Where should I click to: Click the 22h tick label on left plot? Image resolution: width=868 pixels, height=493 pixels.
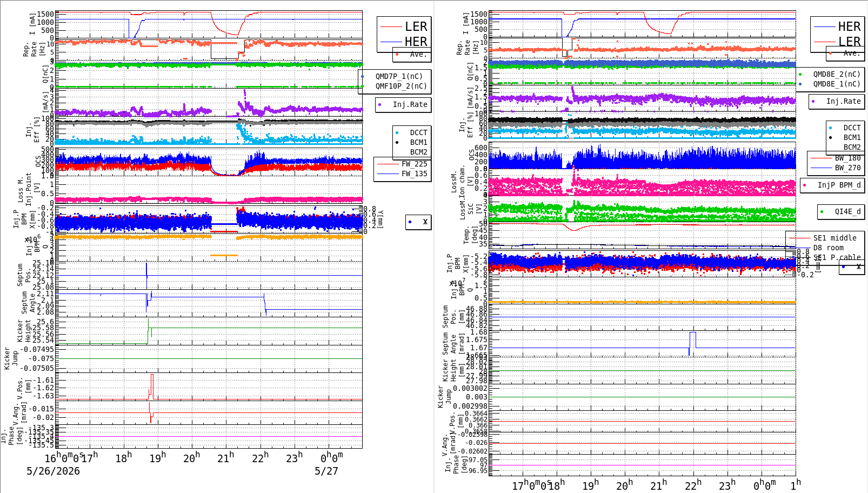tap(260, 458)
